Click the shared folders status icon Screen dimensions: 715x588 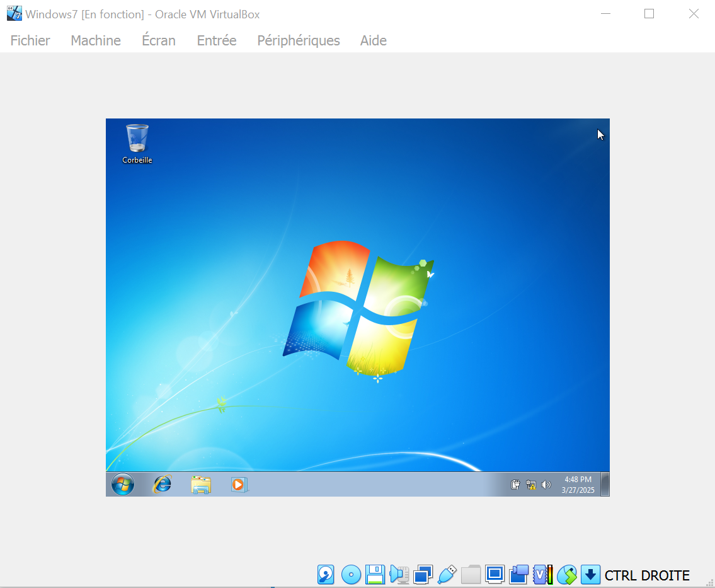pos(470,575)
